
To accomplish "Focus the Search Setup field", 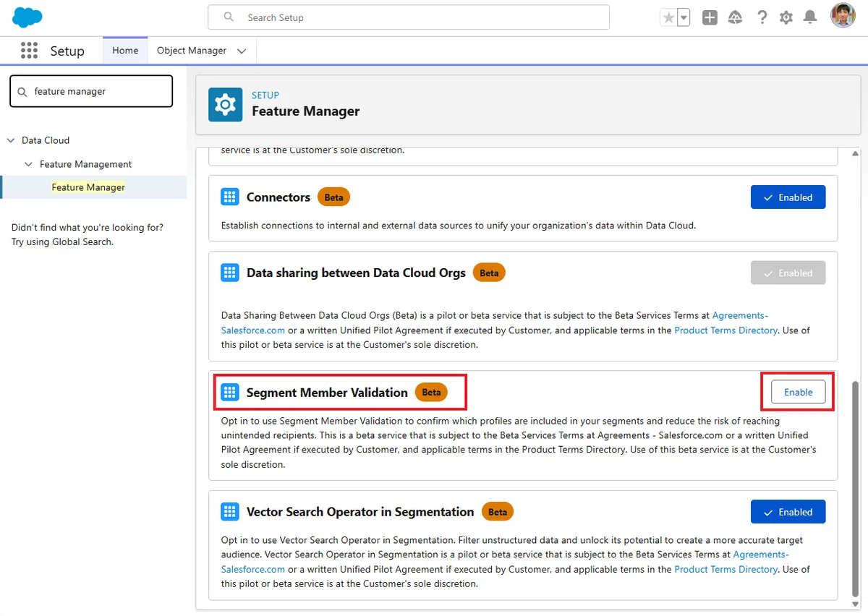I will click(x=409, y=17).
